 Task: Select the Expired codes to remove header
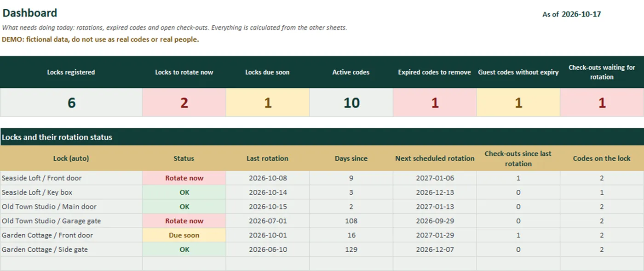(435, 72)
